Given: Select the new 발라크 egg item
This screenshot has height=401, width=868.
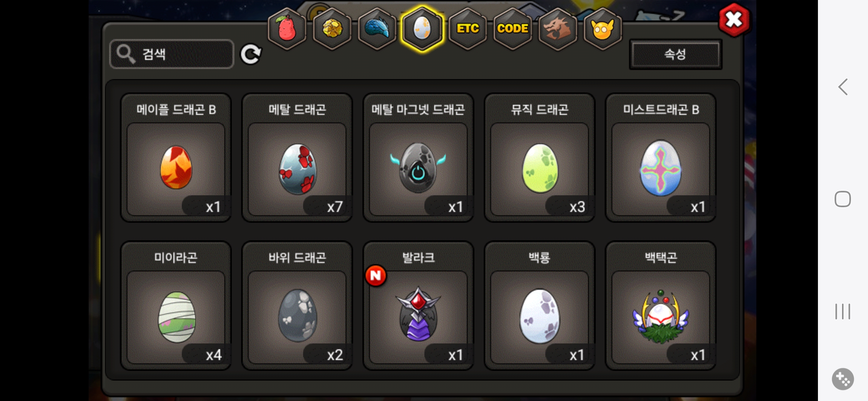Looking at the screenshot, I should (418, 306).
